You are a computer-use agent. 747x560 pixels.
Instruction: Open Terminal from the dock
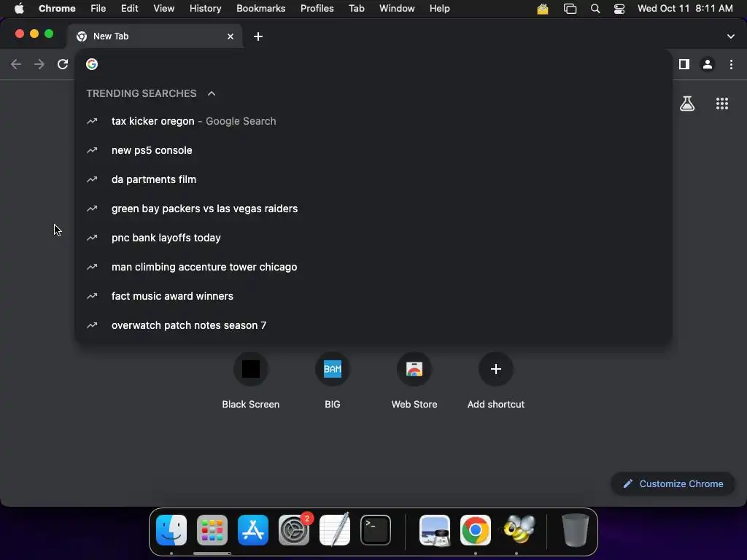tap(376, 530)
